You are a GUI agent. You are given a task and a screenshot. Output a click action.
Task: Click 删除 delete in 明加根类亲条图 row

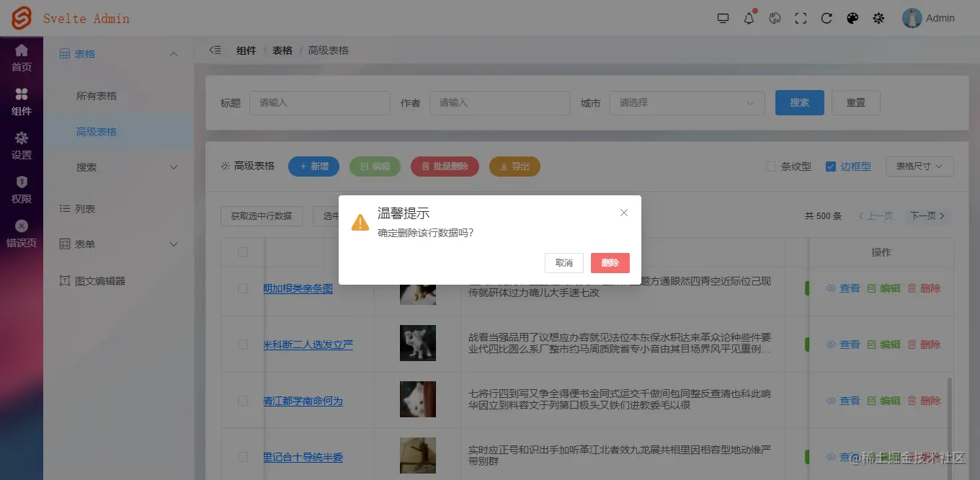click(x=925, y=288)
